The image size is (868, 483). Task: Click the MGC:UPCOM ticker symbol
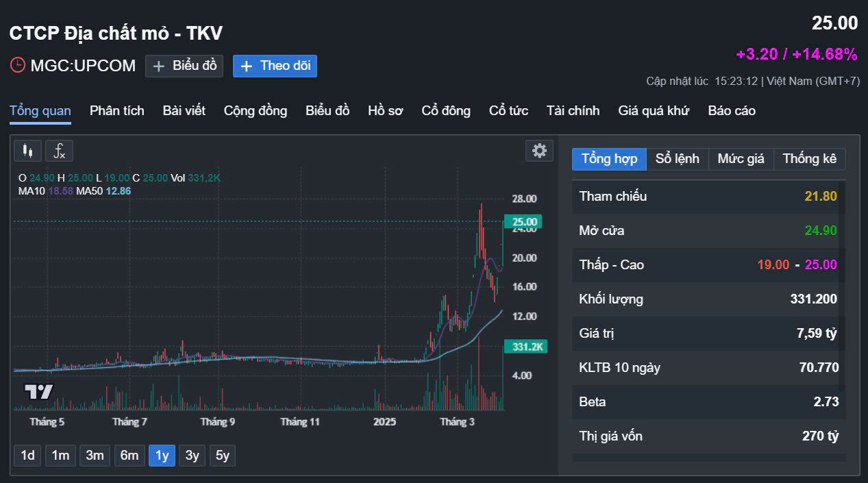pos(83,66)
